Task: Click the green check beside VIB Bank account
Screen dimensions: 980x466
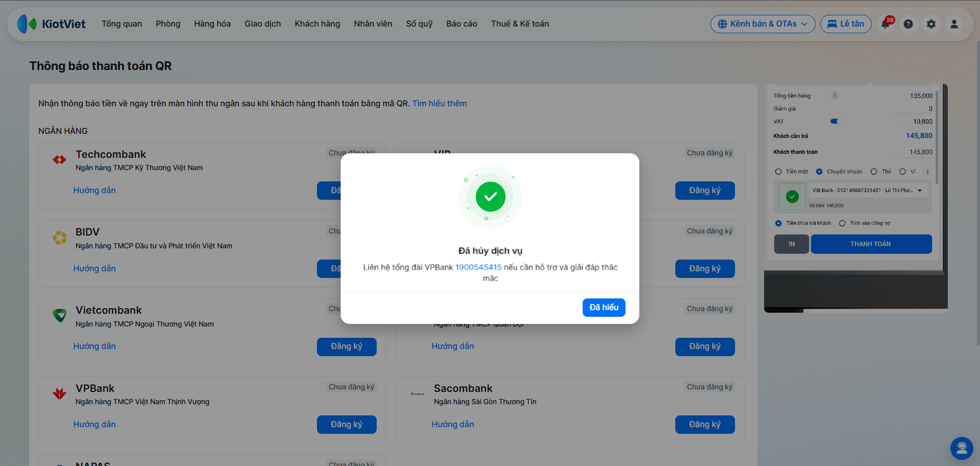Action: click(792, 197)
